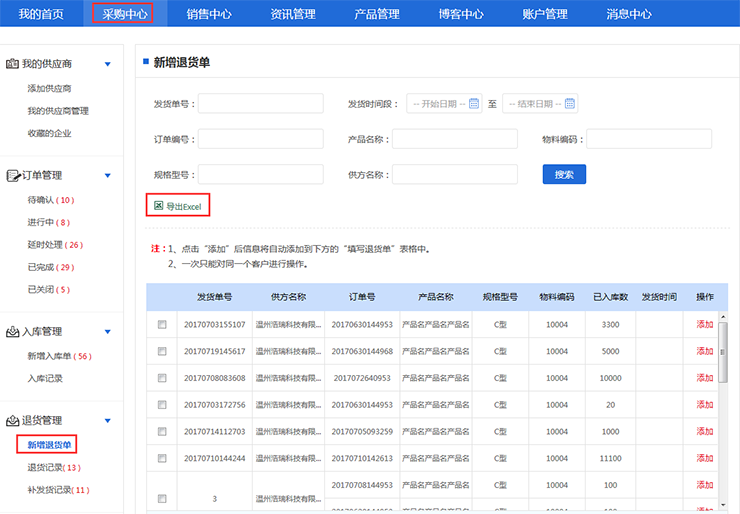The width and height of the screenshot is (740, 514).
Task: Go to the 我的首页 tab
Action: point(41,14)
